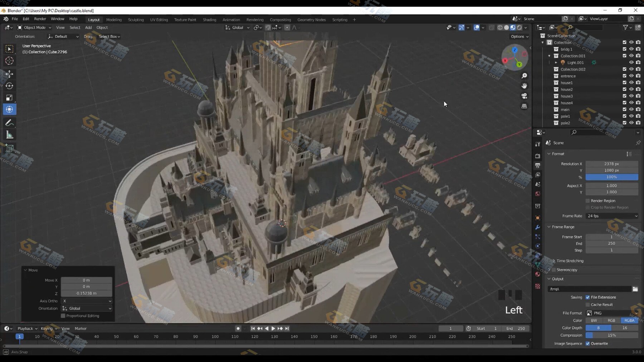Viewport: 644px width, 362px height.
Task: Open the Output properties tab
Action: coord(537,165)
